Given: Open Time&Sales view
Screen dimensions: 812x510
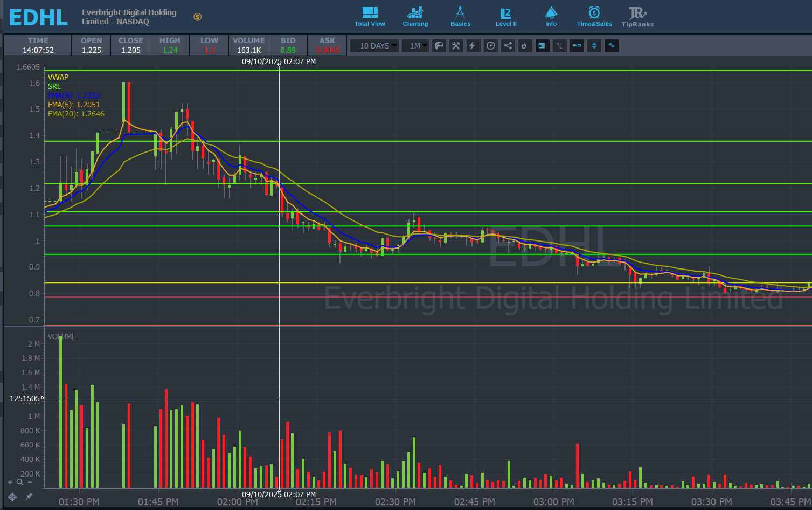Looking at the screenshot, I should pos(594,17).
